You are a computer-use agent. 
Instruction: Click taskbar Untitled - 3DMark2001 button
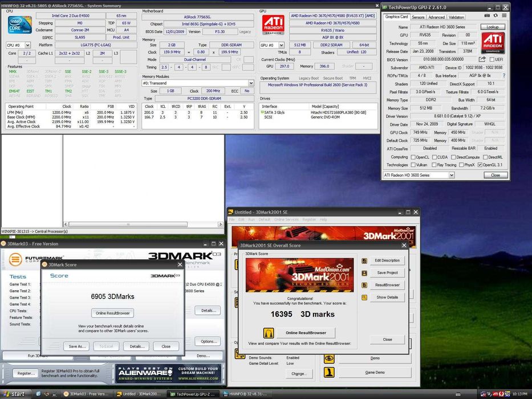pos(140,394)
